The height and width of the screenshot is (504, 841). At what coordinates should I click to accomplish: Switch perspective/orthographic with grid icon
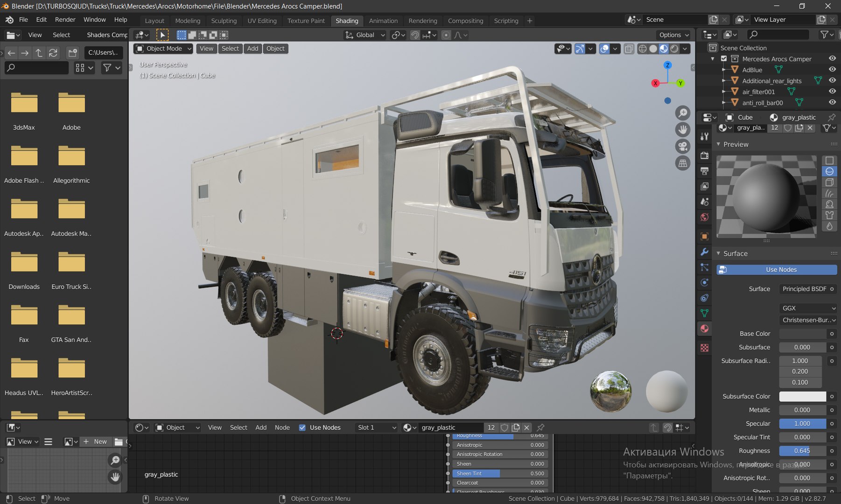(683, 163)
